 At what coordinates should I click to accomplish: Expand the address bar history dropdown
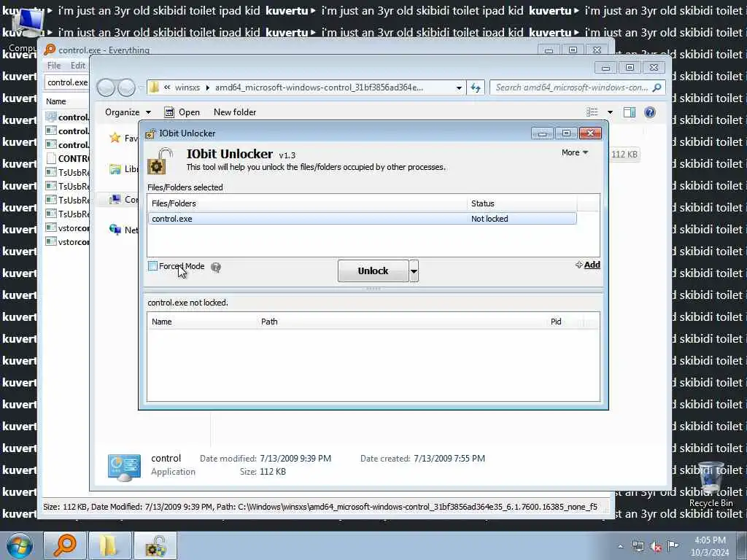click(x=459, y=87)
